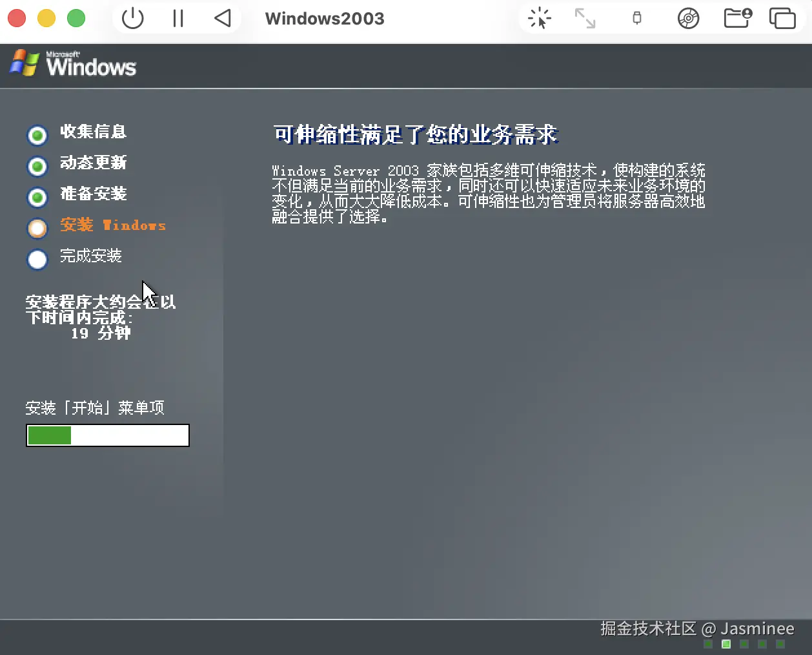Click the 可伸缩性满足了您的业务需求 heading
Screen dimensions: 812x655
(416, 134)
